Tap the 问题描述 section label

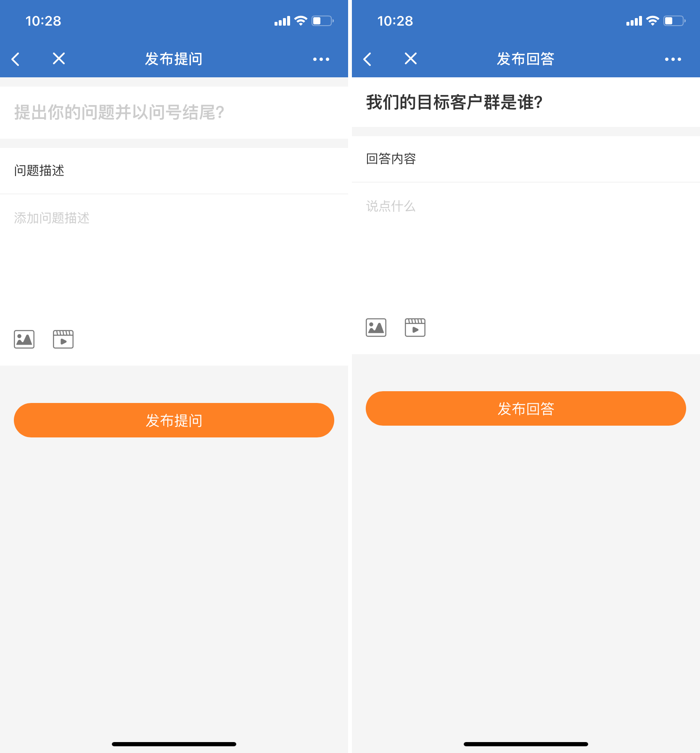pos(39,171)
